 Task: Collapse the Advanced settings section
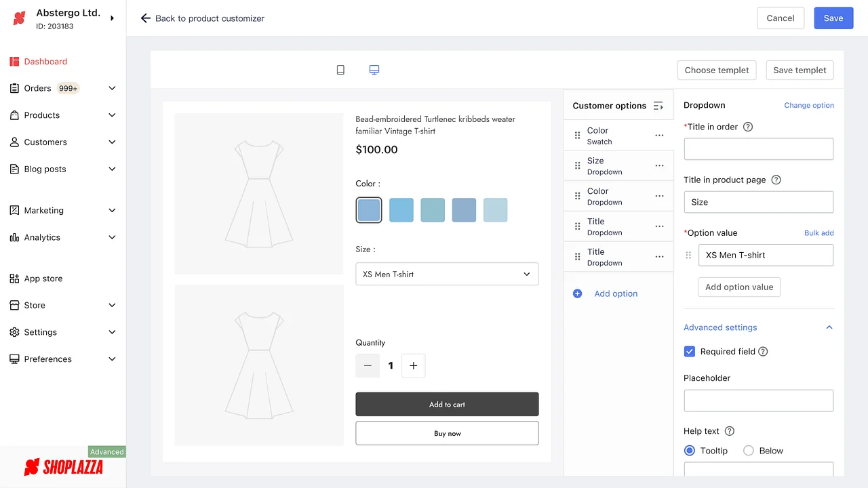829,327
